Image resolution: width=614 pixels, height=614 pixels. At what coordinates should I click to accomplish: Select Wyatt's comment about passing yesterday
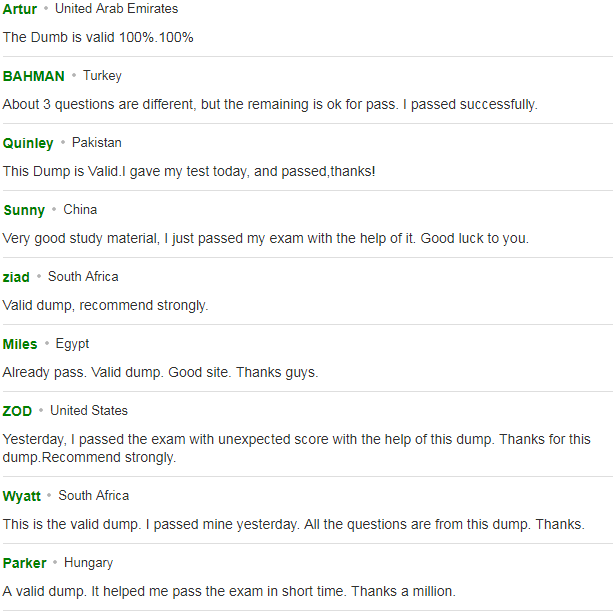(293, 524)
